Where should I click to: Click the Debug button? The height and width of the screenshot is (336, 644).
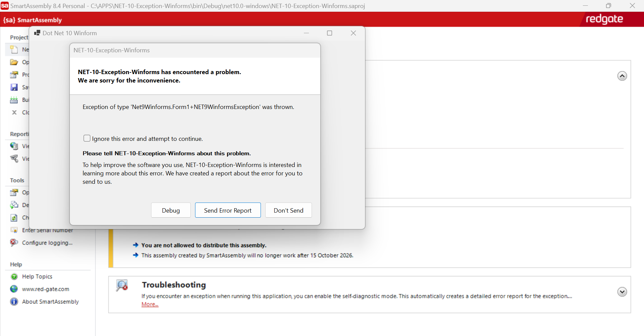171,210
